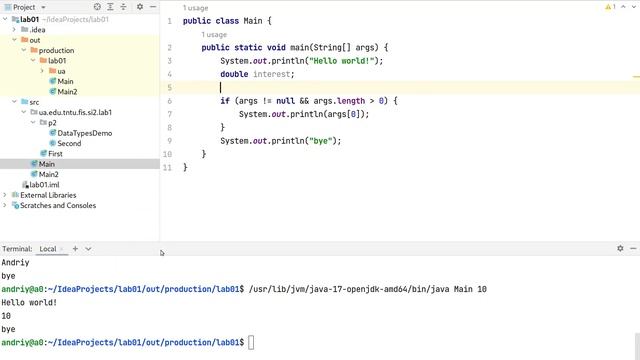Click the warning indicator in editor corner
The image size is (640, 360).
click(x=610, y=7)
